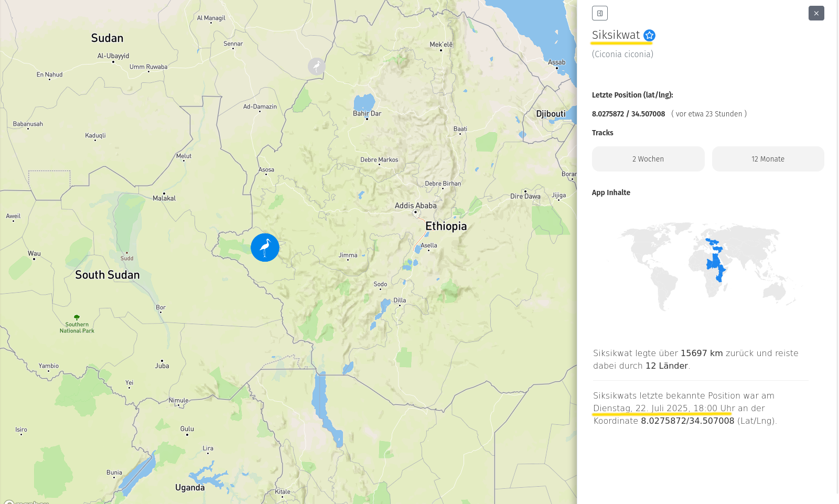Show the 12 Monate track
The image size is (839, 504).
768,159
